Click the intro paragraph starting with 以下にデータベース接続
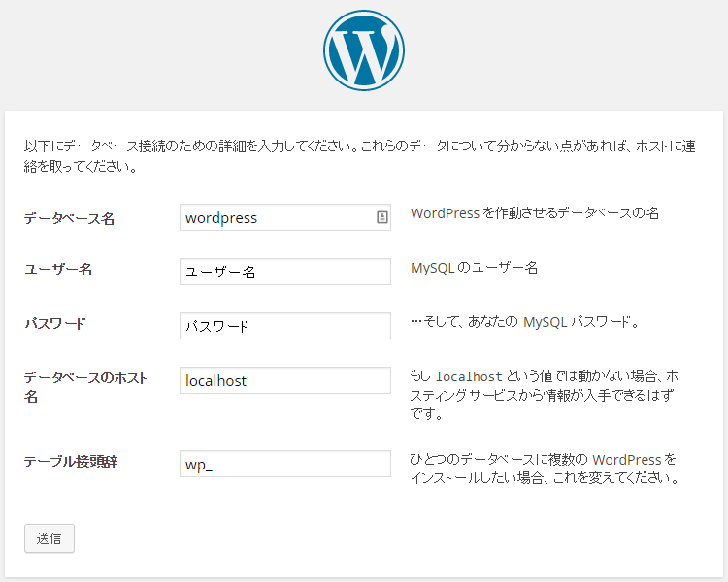728x582 pixels. [360, 156]
